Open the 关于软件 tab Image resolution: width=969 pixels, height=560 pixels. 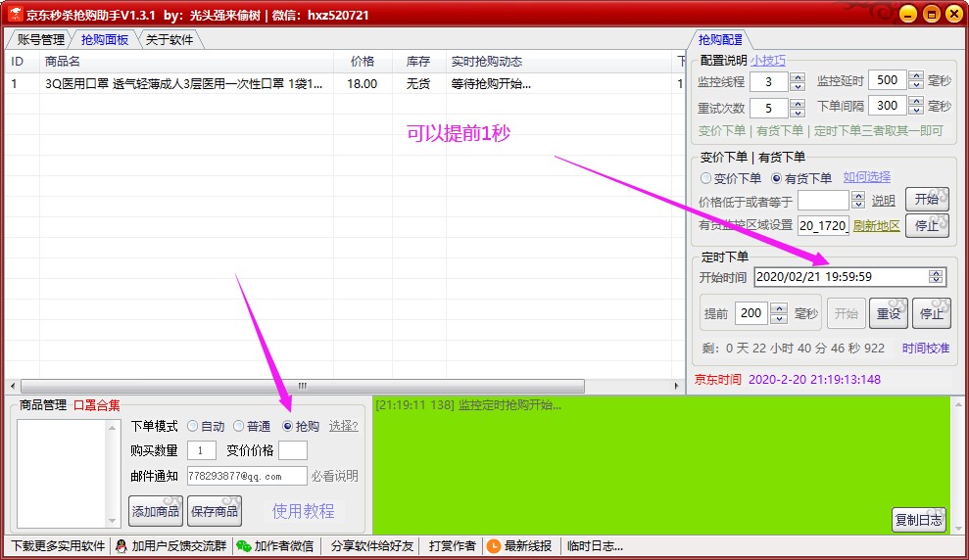pyautogui.click(x=170, y=39)
